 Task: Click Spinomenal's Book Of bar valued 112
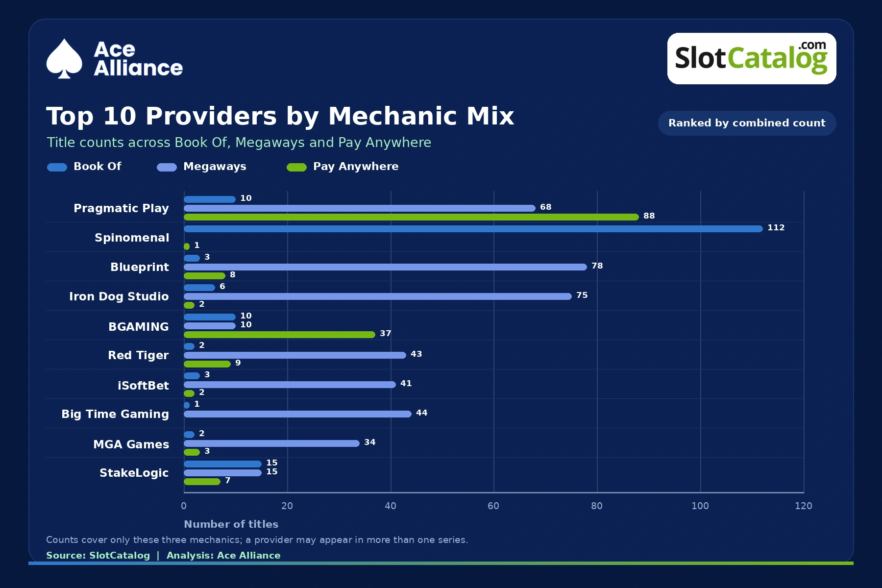point(473,229)
